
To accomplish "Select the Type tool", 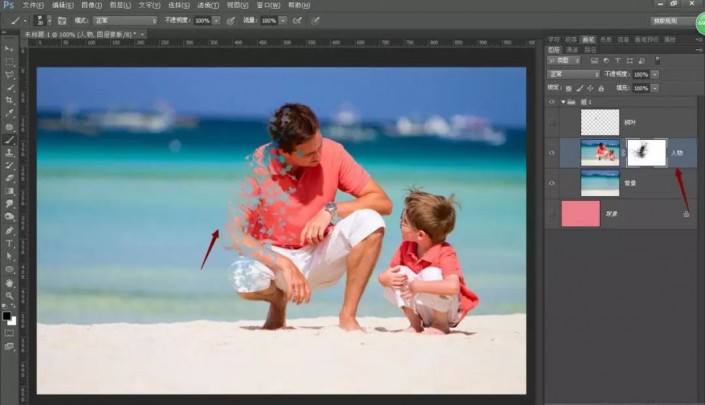I will (9, 242).
